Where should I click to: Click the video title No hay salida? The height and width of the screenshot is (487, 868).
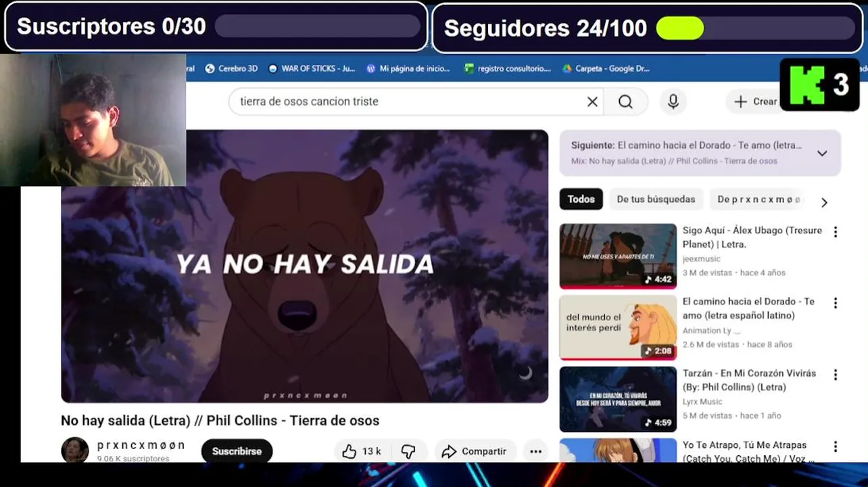pos(220,421)
